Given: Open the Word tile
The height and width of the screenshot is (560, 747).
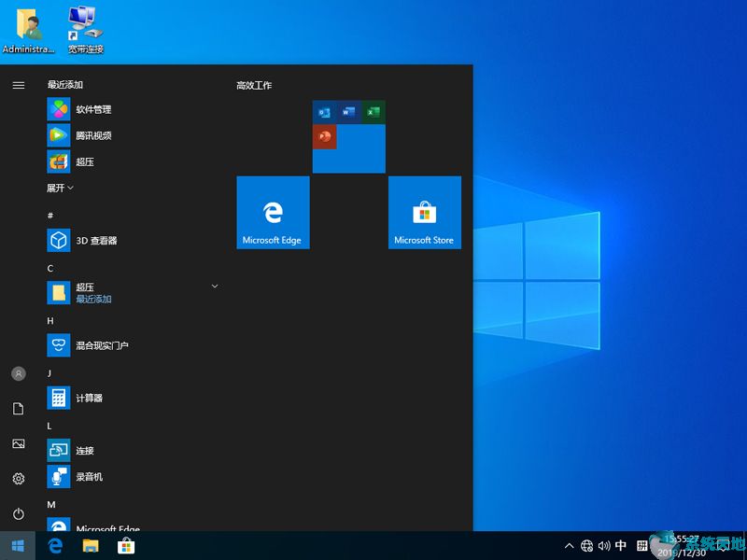Looking at the screenshot, I should [348, 112].
